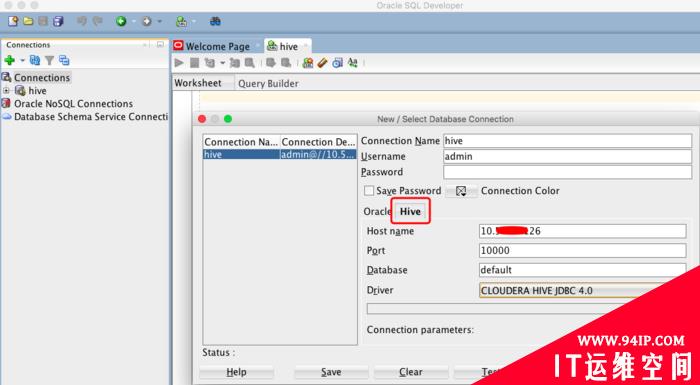Screen dimensions: 700x385
Task: Switch to the Query Builder sub-tab
Action: pos(268,84)
